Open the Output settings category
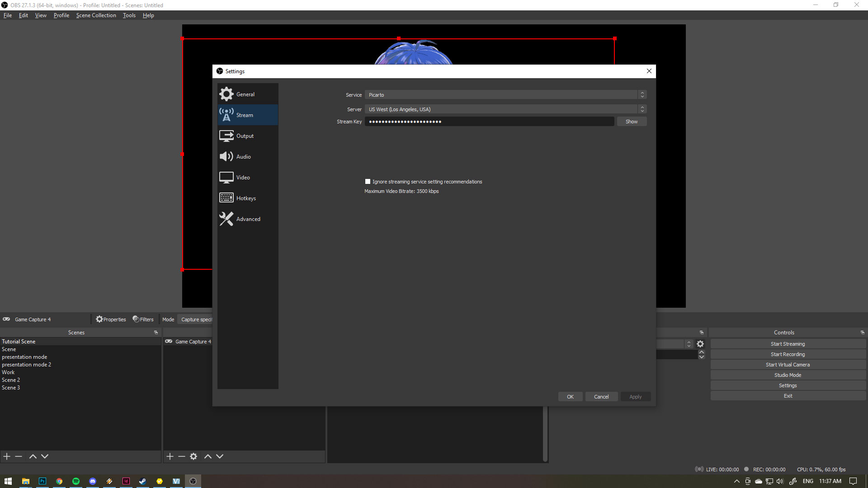 tap(248, 136)
